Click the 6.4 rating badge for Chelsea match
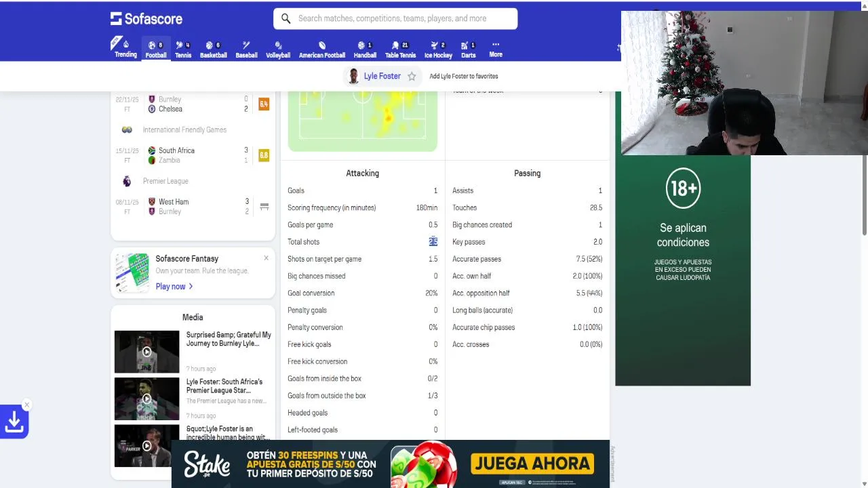The height and width of the screenshot is (488, 868). click(264, 104)
